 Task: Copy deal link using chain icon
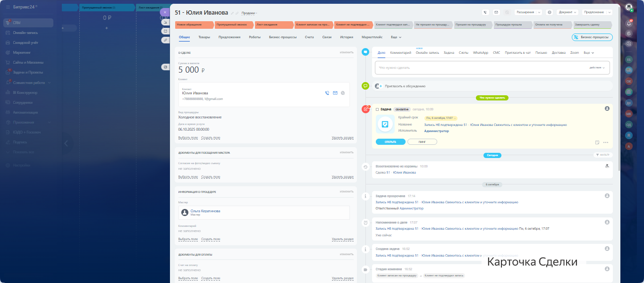237,13
